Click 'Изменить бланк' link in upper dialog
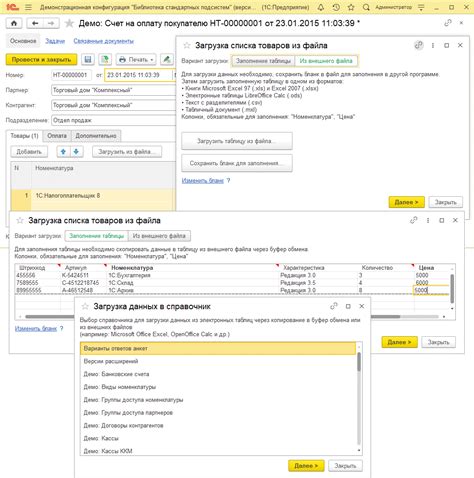 [203, 181]
